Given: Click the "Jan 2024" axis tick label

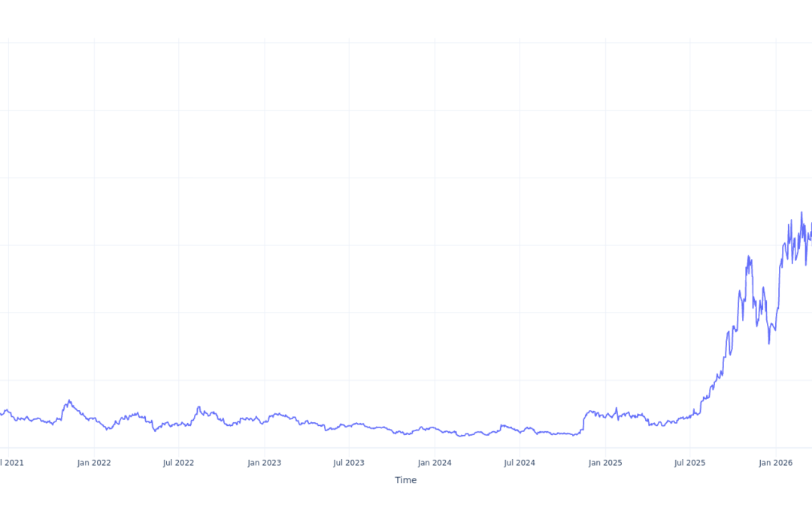Looking at the screenshot, I should [435, 463].
